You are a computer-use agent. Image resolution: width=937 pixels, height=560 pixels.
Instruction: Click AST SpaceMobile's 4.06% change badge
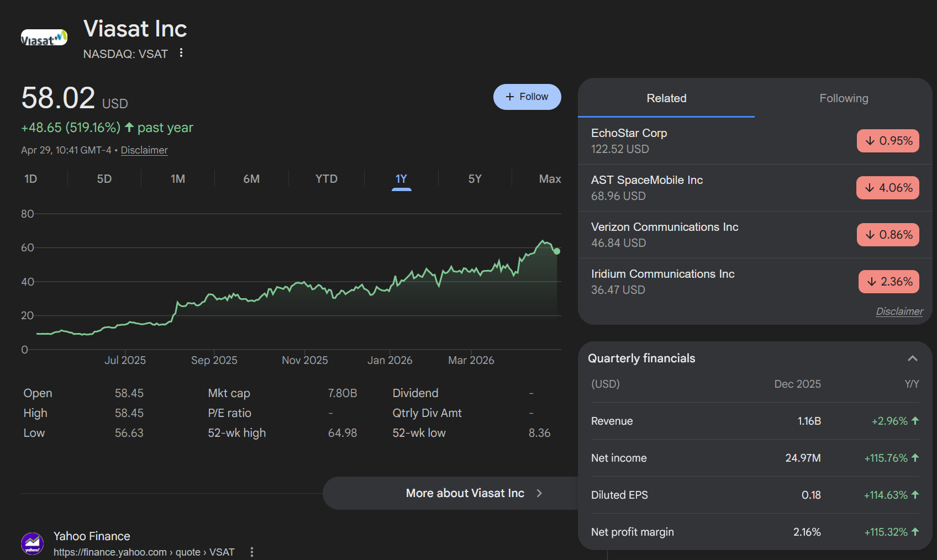(x=888, y=188)
